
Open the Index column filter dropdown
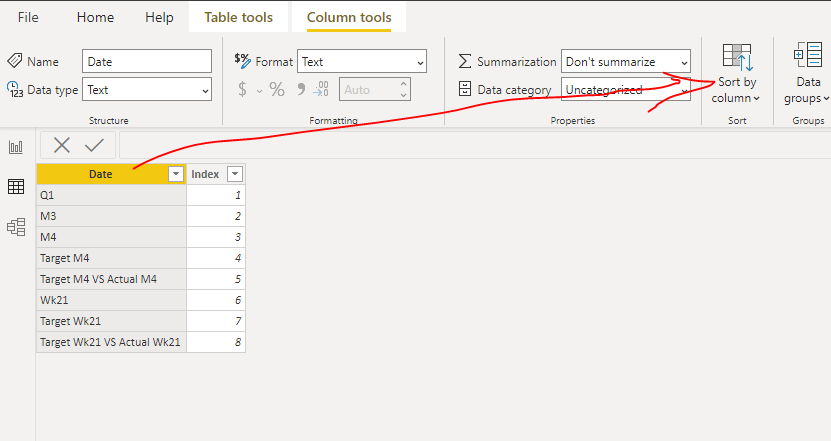pos(235,174)
